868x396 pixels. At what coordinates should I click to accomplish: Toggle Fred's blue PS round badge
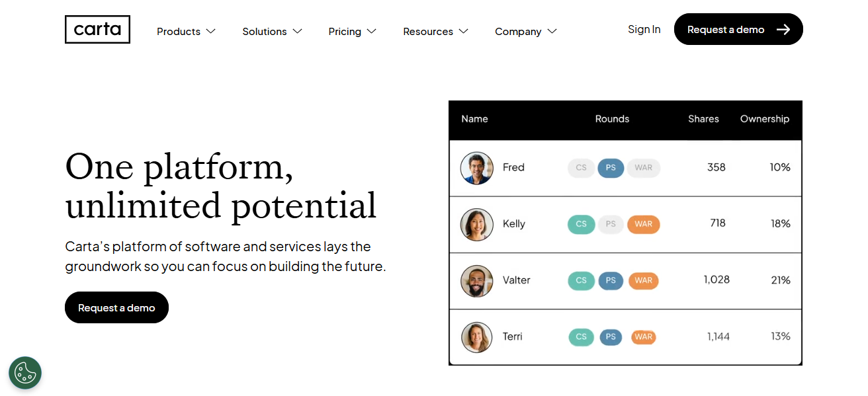pos(611,168)
